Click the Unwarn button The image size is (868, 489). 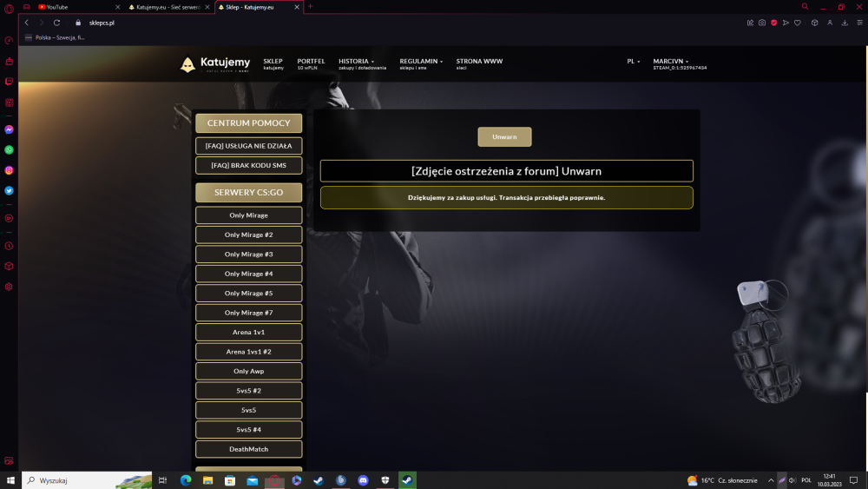[x=504, y=136]
